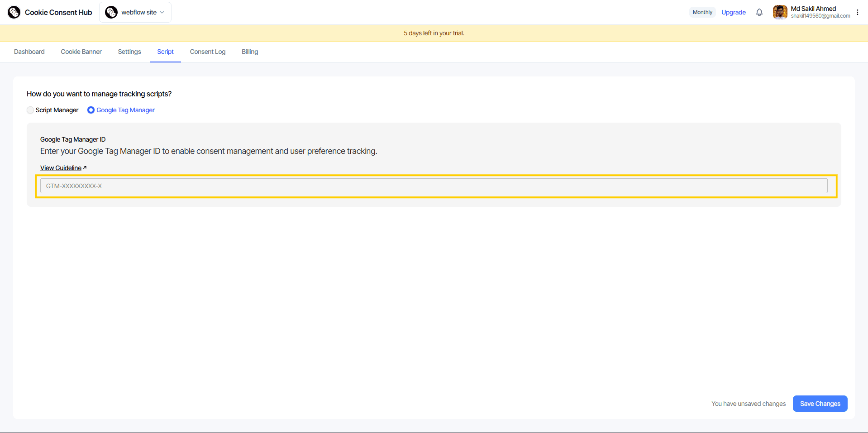
Task: Select the Script Manager radio option
Action: coord(30,110)
